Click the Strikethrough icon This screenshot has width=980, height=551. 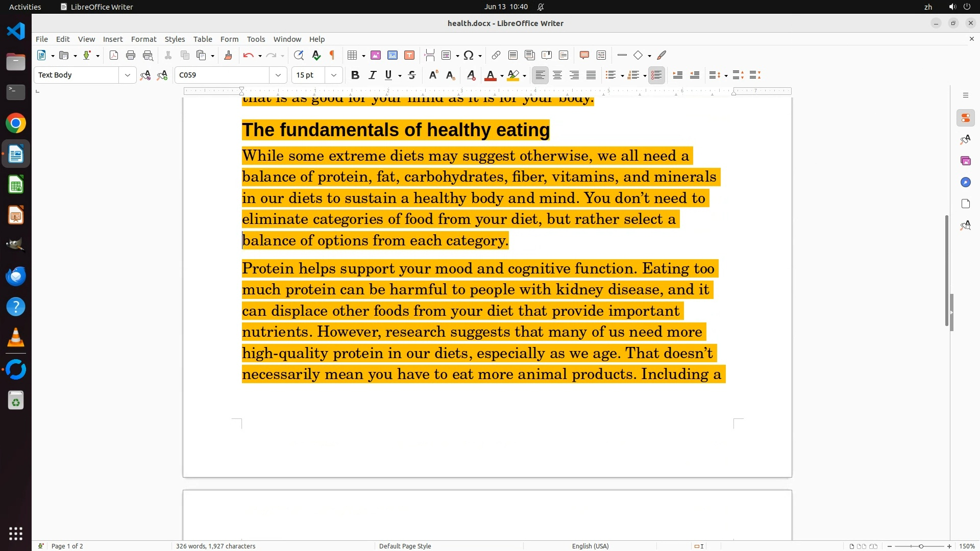click(412, 76)
